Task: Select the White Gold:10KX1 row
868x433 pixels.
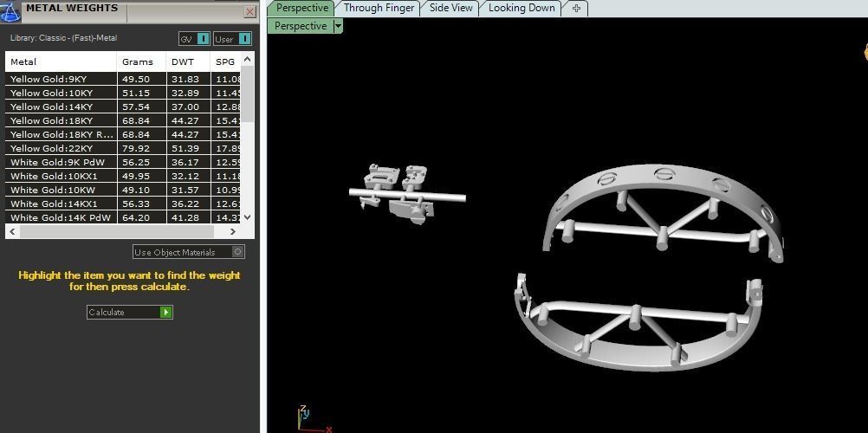Action: [x=123, y=176]
